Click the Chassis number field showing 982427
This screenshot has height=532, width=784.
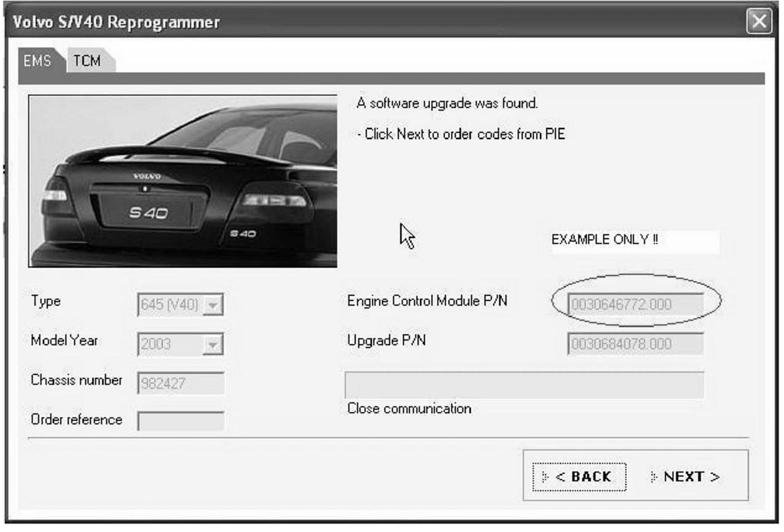[x=180, y=383]
